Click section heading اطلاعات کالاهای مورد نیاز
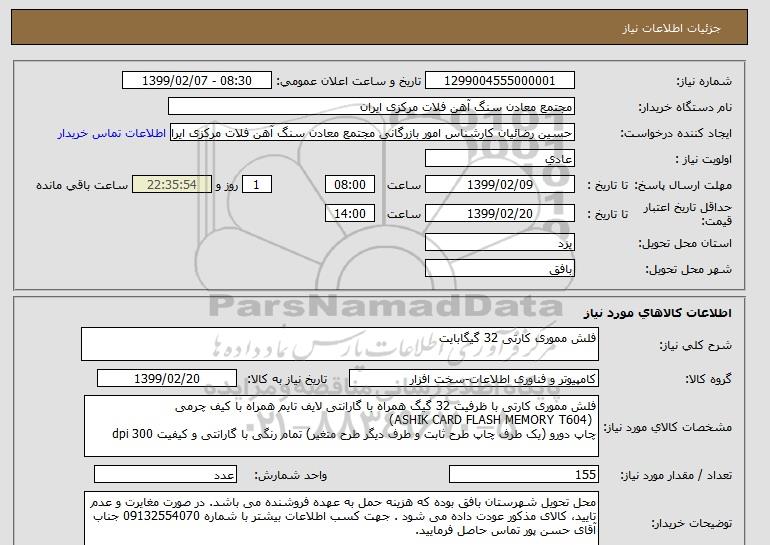Image resolution: width=770 pixels, height=545 pixels. coord(657,313)
